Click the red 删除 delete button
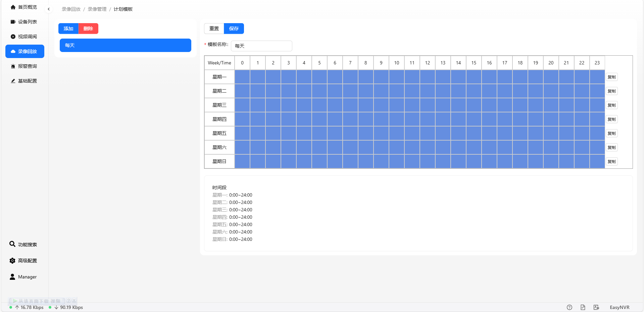The image size is (644, 312). [x=88, y=29]
